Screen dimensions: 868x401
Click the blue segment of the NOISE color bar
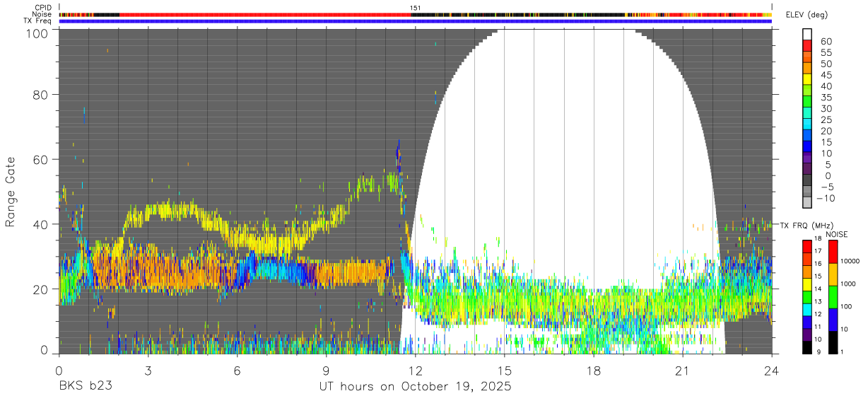[x=832, y=320]
